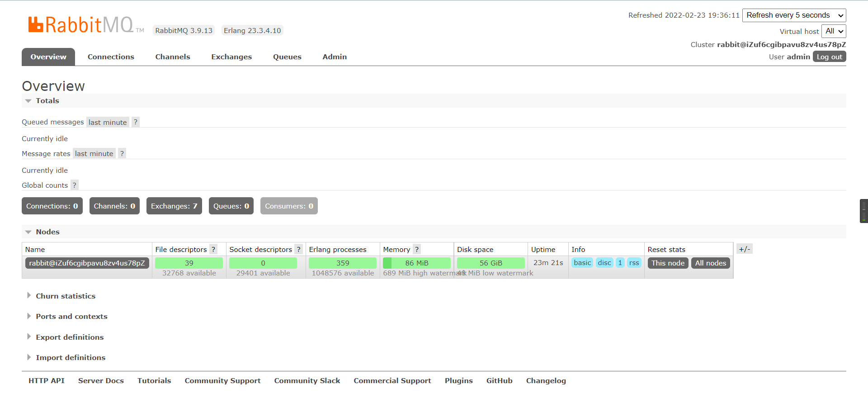The width and height of the screenshot is (868, 408).
Task: Open the HTTP API link
Action: click(x=47, y=381)
